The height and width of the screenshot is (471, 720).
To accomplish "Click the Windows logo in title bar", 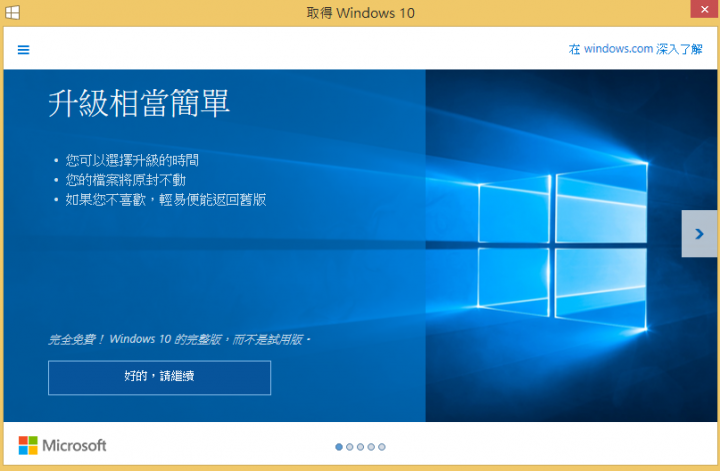I will coord(12,12).
